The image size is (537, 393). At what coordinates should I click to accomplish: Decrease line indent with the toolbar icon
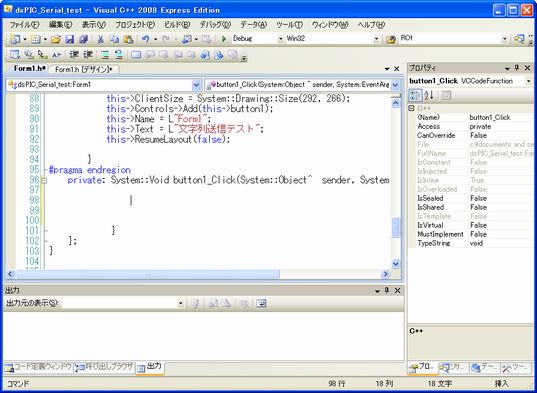click(x=74, y=55)
